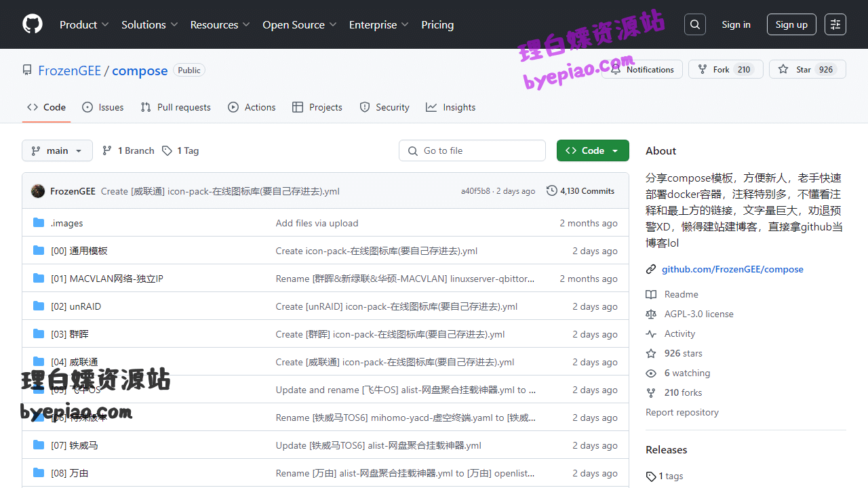The image size is (868, 488).
Task: Open the search magnifier in header
Action: [x=695, y=24]
